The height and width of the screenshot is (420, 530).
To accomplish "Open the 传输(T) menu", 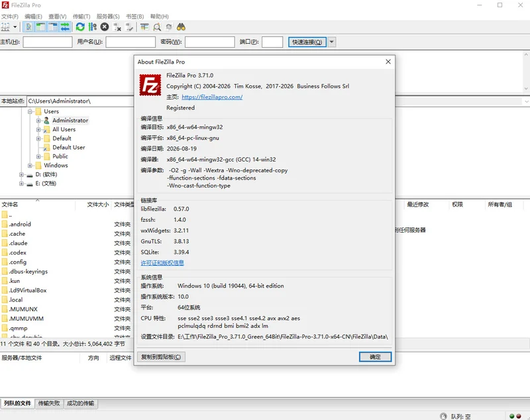I will coord(81,16).
